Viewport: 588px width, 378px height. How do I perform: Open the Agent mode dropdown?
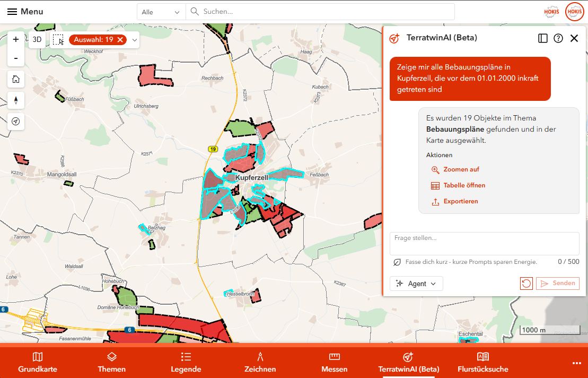coord(416,283)
